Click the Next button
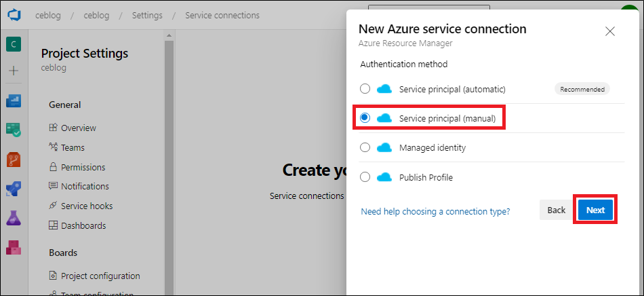 coord(595,210)
